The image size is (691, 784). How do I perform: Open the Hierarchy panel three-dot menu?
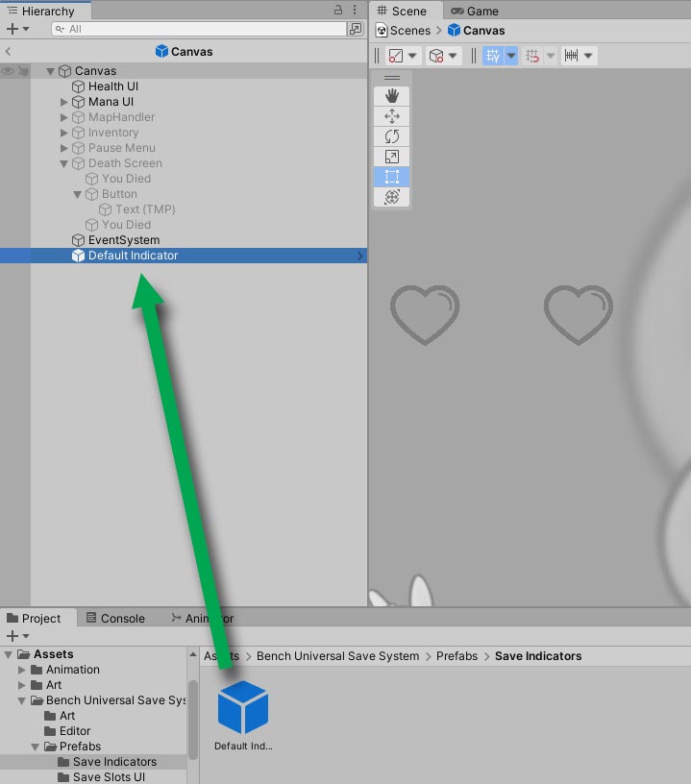coord(355,10)
